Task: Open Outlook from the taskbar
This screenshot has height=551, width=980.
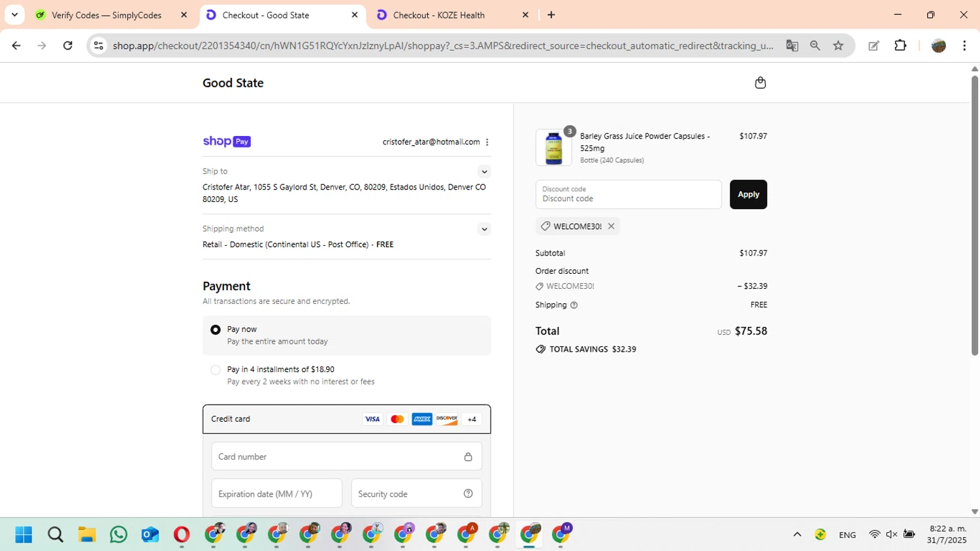Action: pyautogui.click(x=150, y=535)
